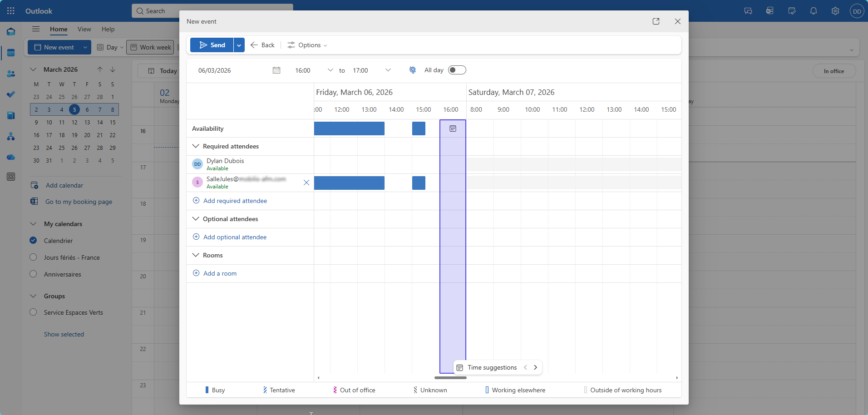Toggle the All day switch

457,70
